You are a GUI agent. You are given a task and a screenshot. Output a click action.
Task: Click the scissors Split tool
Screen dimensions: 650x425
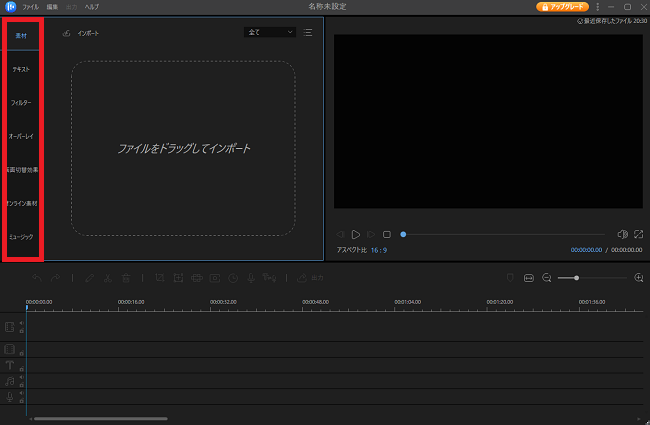[108, 278]
